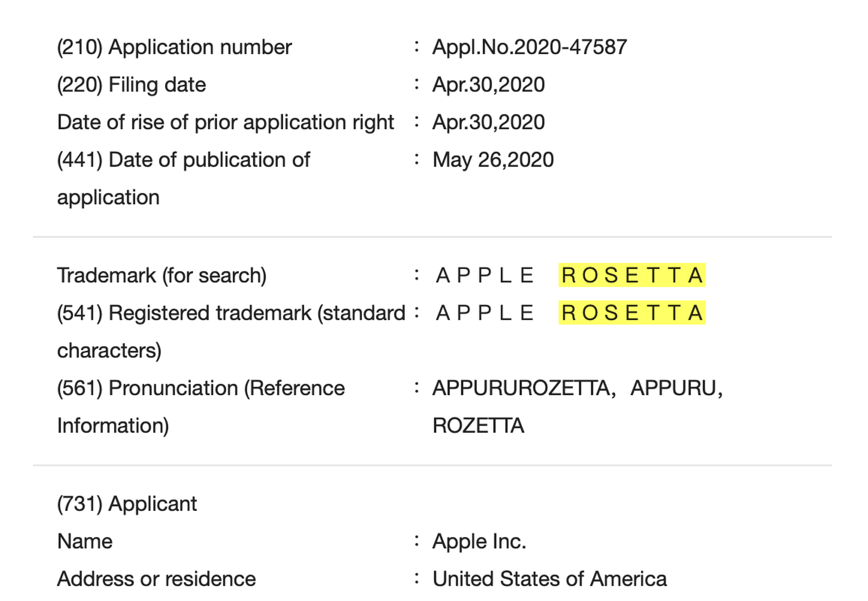The height and width of the screenshot is (601, 868).
Task: Click the Apple Inc. applicant name
Action: tap(479, 541)
